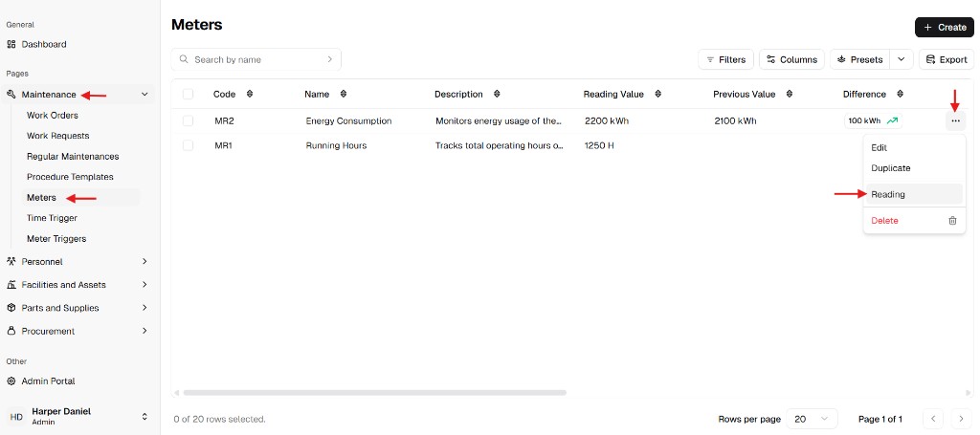This screenshot has width=980, height=435.
Task: Open the Dashboard icon in sidebar
Action: pos(11,44)
